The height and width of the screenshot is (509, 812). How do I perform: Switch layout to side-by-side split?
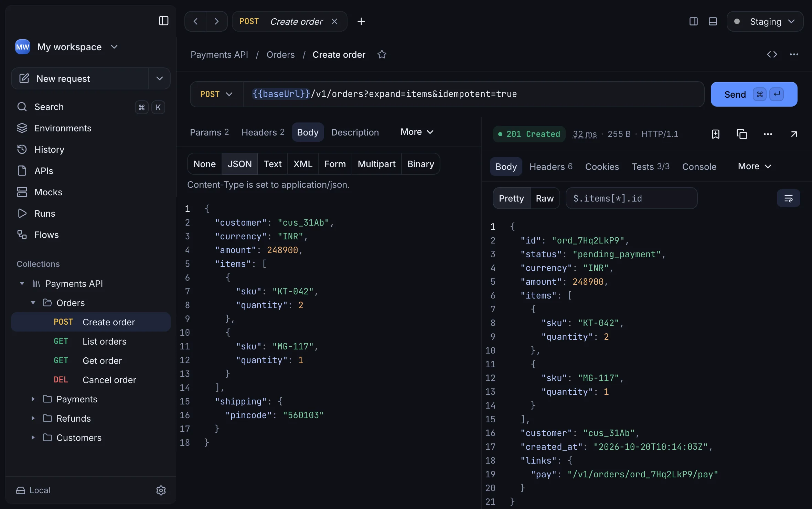[x=694, y=21]
